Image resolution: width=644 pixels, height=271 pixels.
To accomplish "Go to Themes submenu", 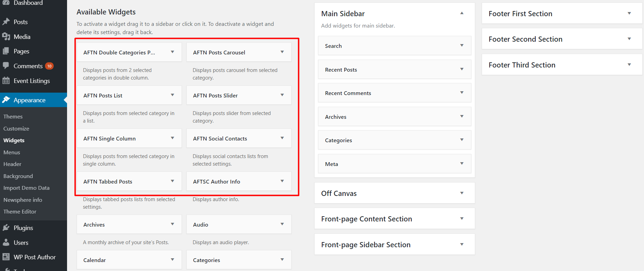I will 13,116.
